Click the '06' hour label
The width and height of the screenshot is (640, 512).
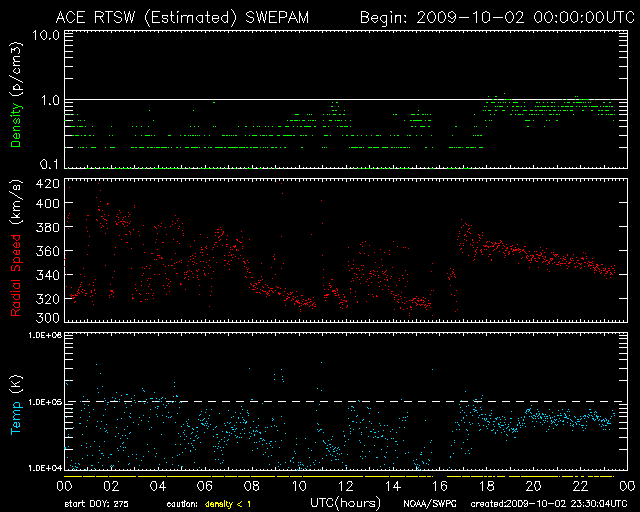(x=205, y=486)
